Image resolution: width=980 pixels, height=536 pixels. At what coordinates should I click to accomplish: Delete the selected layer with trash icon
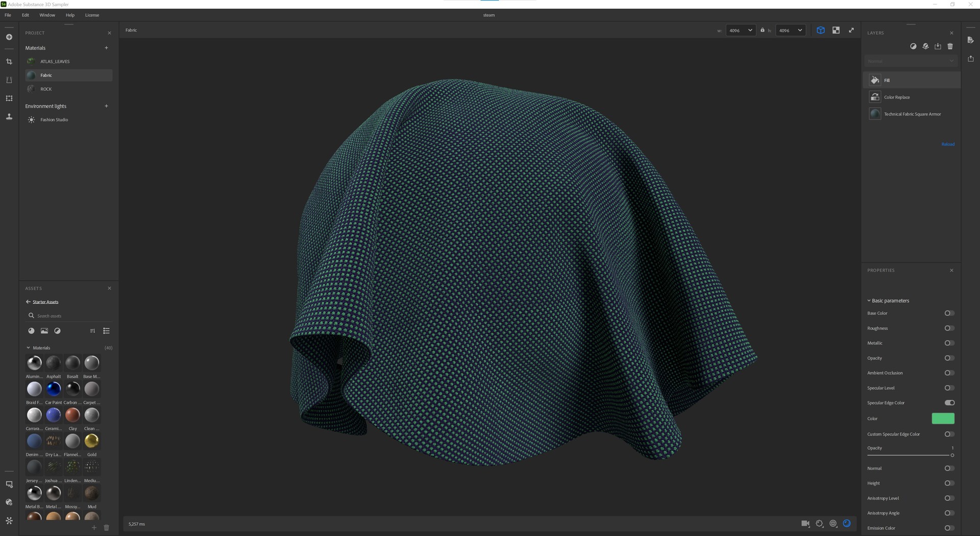[x=950, y=46]
